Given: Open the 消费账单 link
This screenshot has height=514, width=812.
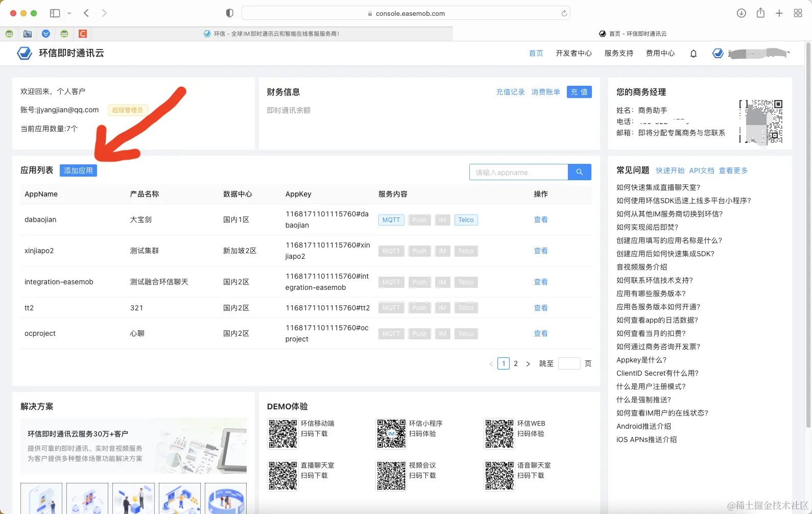Looking at the screenshot, I should tap(546, 92).
